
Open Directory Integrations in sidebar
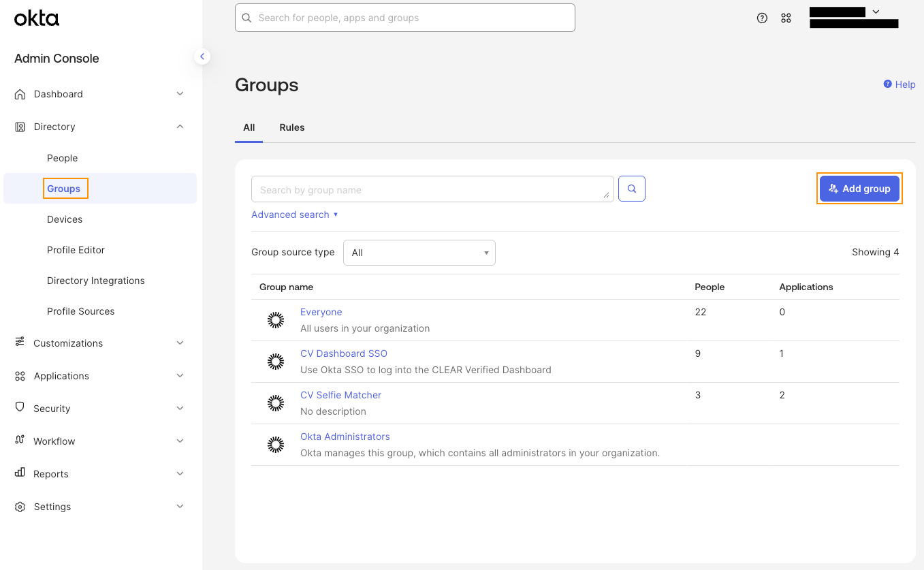(x=96, y=281)
